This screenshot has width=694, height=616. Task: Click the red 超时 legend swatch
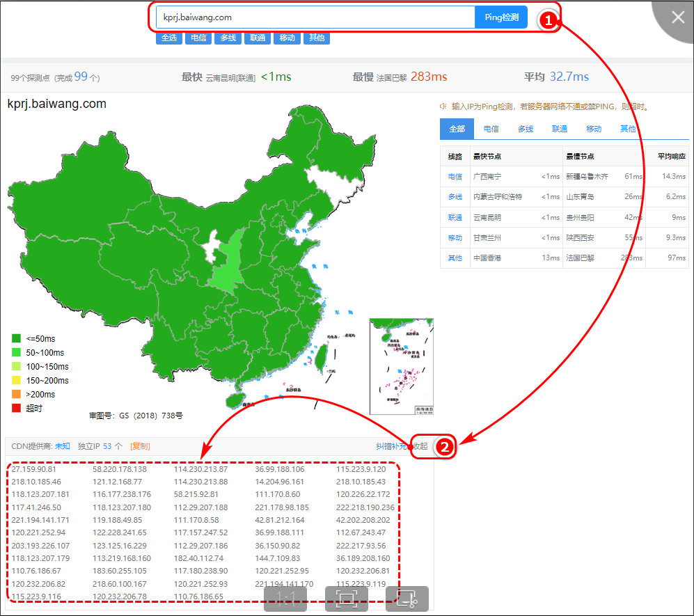coord(16,408)
